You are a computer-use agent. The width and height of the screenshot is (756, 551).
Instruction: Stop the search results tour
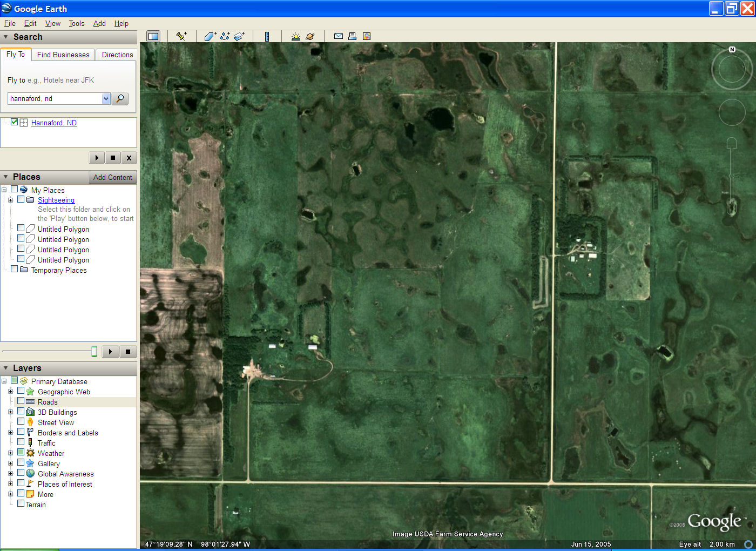click(x=113, y=158)
